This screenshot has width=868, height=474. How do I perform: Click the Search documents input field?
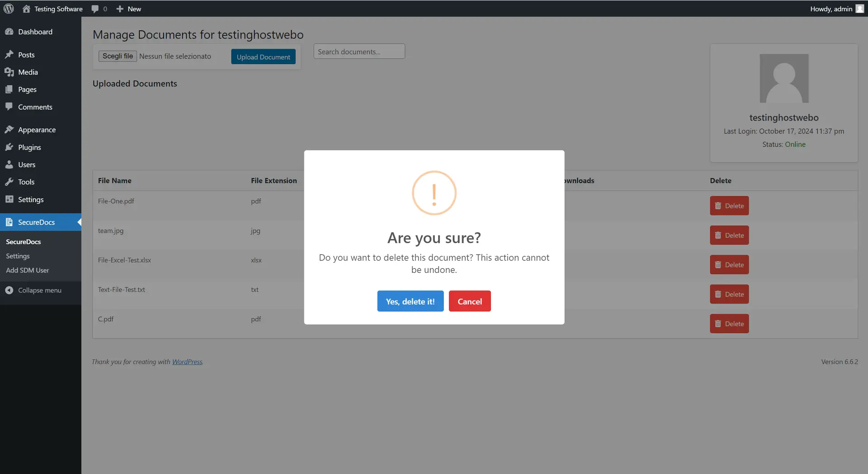(359, 52)
